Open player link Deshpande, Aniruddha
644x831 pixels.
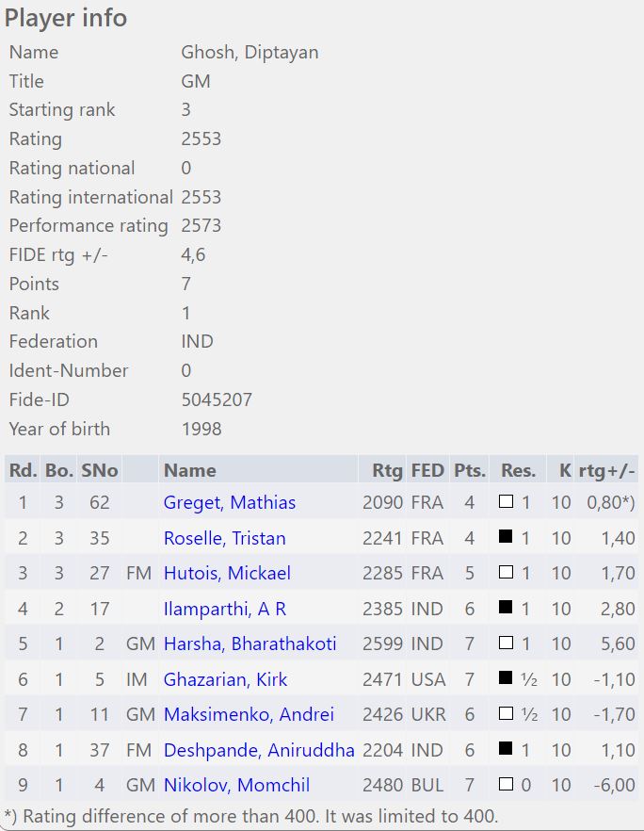pos(259,750)
